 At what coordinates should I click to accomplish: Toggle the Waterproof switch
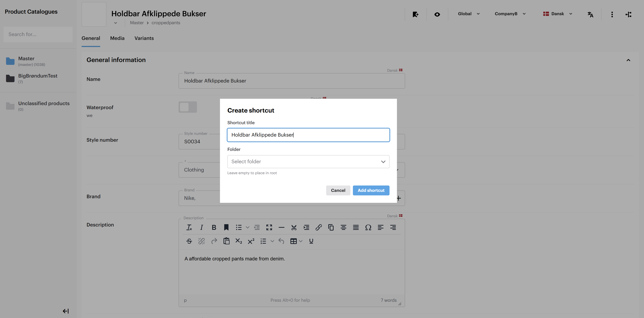point(188,107)
